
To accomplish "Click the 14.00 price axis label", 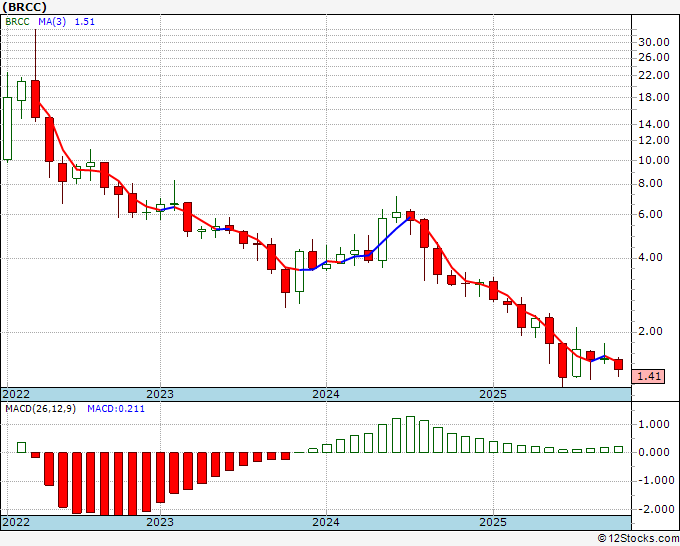I will pyautogui.click(x=654, y=124).
